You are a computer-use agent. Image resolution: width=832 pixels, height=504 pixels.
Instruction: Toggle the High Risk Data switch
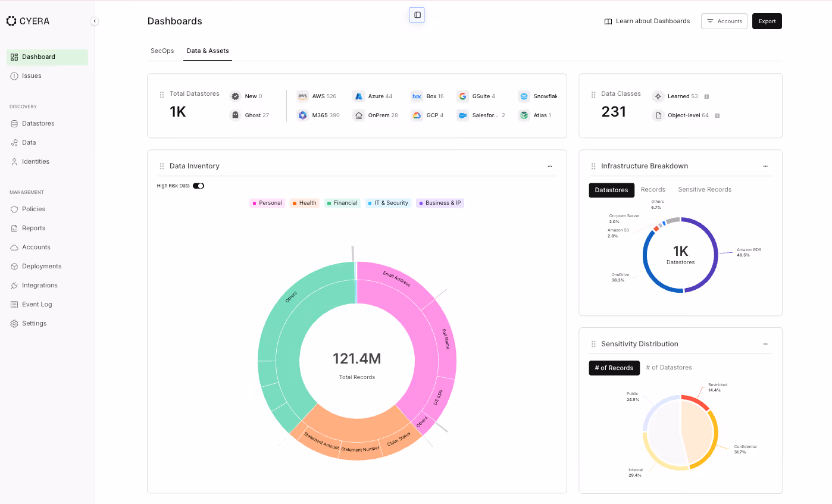pos(199,186)
